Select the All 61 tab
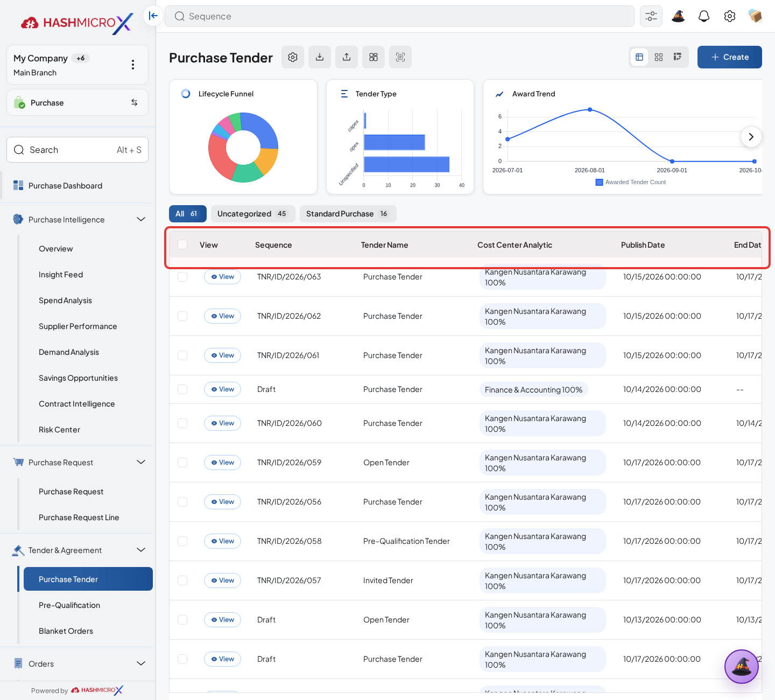This screenshot has height=700, width=775. click(187, 214)
